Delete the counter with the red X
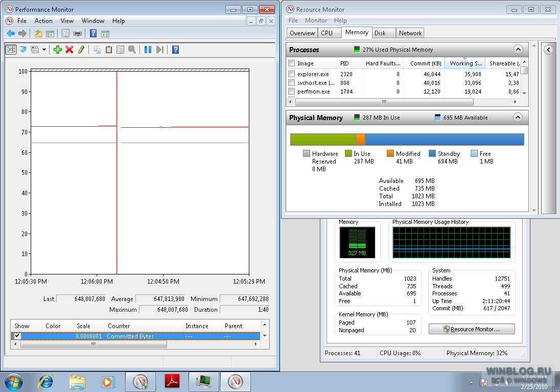 (x=69, y=49)
